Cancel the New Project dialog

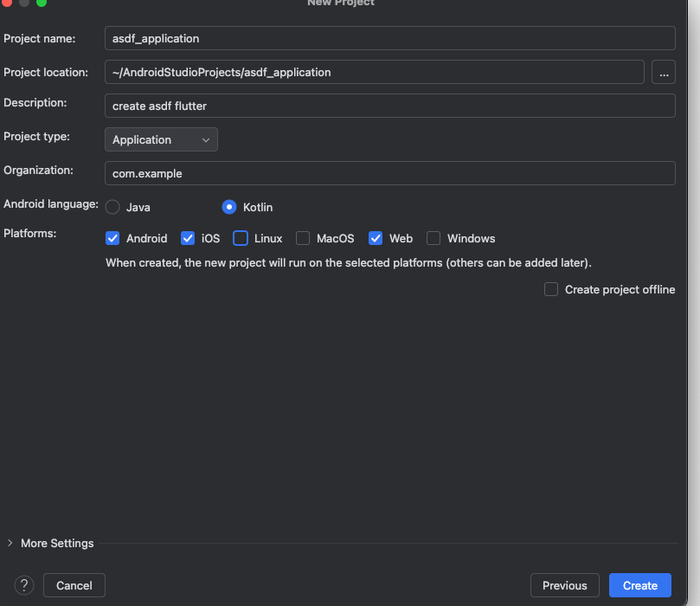(x=74, y=585)
